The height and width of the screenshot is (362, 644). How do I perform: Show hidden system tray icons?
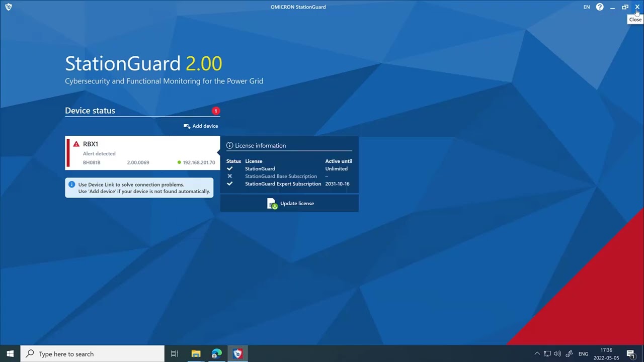(x=537, y=354)
